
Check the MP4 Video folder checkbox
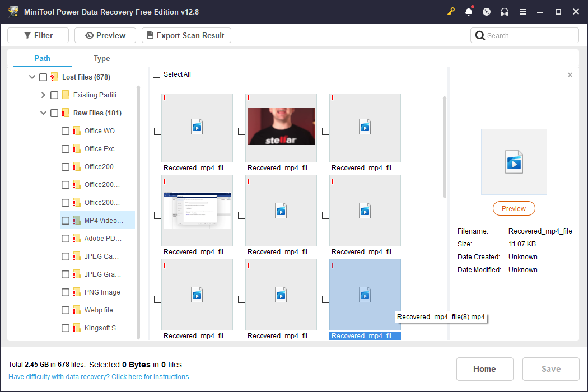coord(65,220)
